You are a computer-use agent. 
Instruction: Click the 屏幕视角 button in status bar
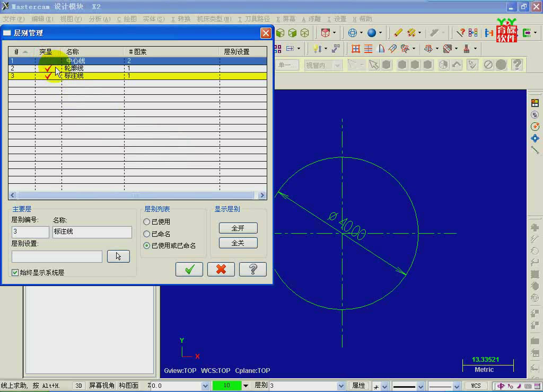(x=102, y=386)
